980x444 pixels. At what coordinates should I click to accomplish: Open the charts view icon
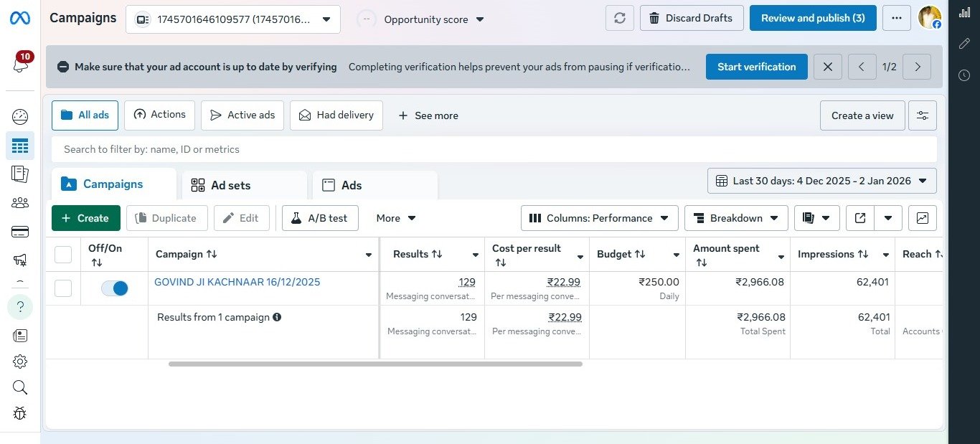[923, 218]
